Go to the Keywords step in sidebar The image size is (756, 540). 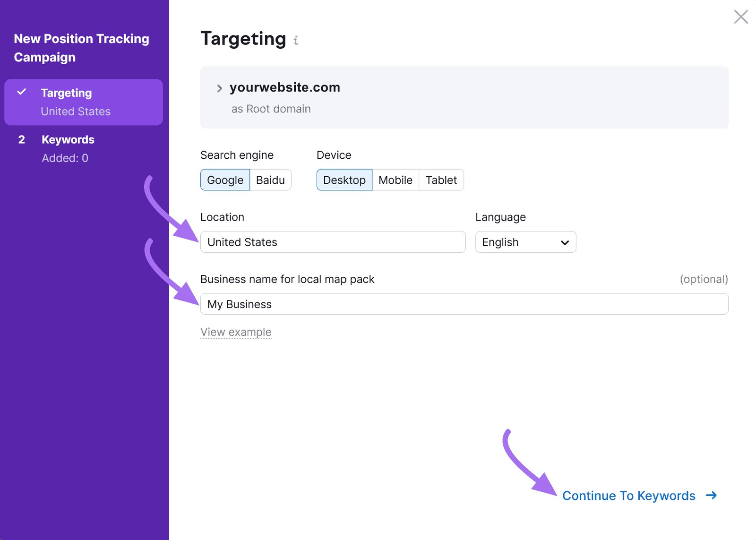click(68, 139)
